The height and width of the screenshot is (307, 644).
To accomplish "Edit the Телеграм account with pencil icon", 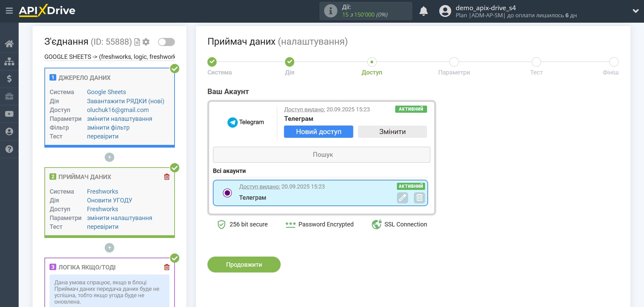I will 402,198.
